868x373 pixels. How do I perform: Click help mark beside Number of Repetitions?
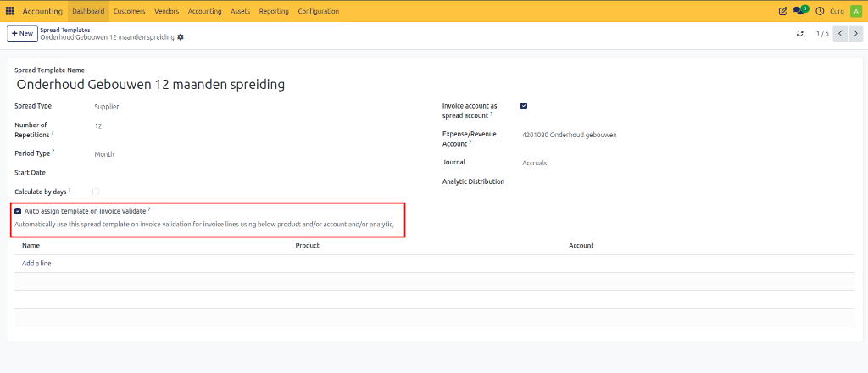[53, 133]
